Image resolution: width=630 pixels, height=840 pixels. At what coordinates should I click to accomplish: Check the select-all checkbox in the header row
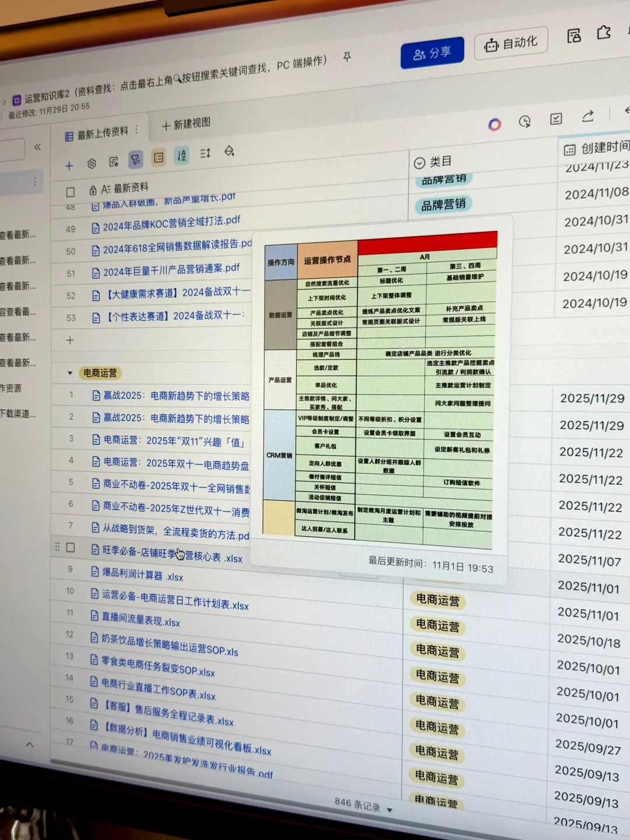coord(70,191)
